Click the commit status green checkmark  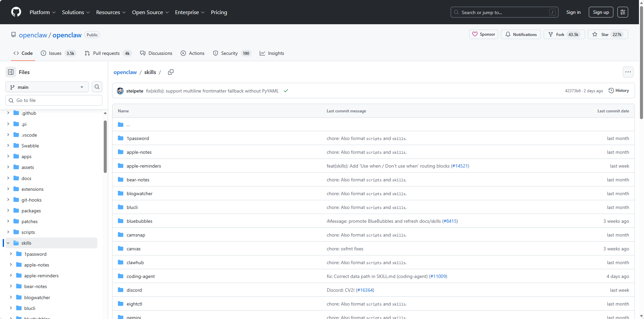(286, 91)
